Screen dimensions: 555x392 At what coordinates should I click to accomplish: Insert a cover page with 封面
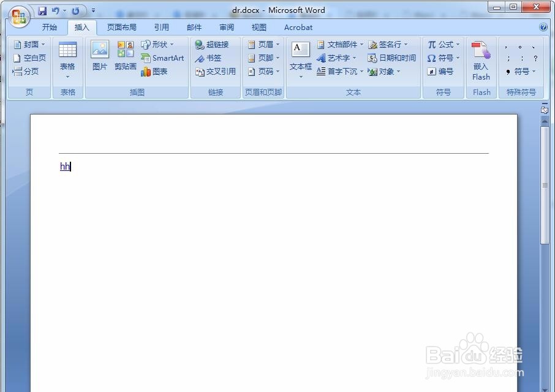30,45
